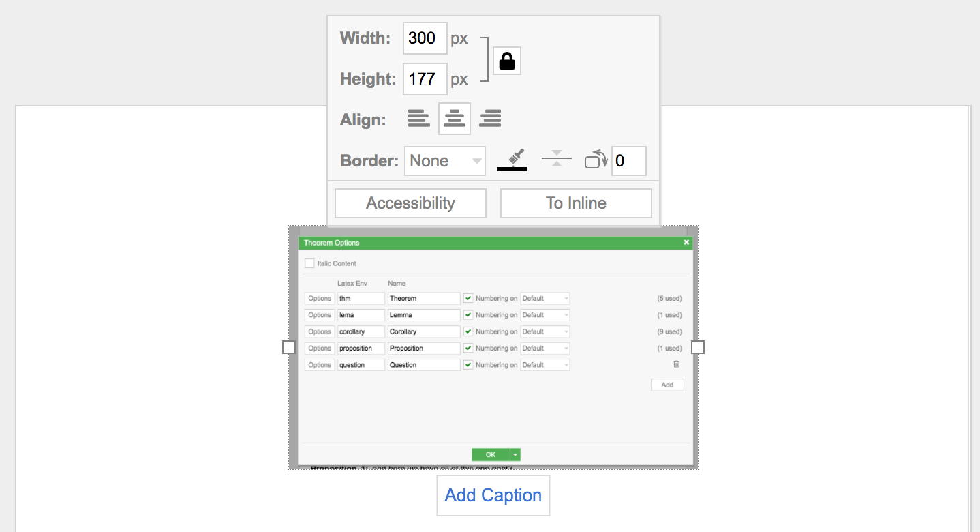The height and width of the screenshot is (532, 980).
Task: Add a caption below the image
Action: (493, 495)
